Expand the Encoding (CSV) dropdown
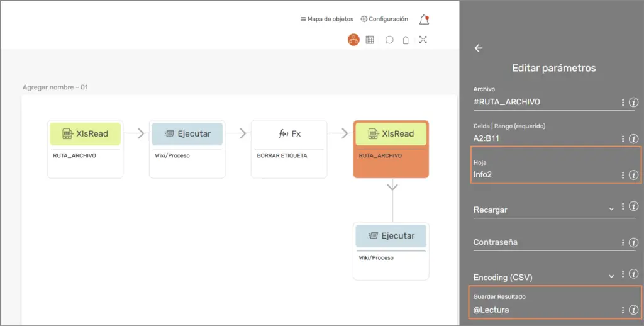This screenshot has height=326, width=644. 611,276
